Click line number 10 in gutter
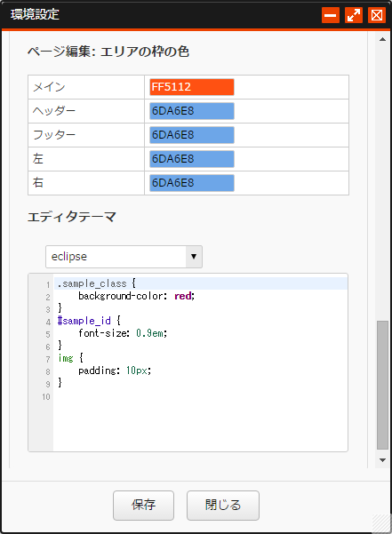 pyautogui.click(x=46, y=397)
